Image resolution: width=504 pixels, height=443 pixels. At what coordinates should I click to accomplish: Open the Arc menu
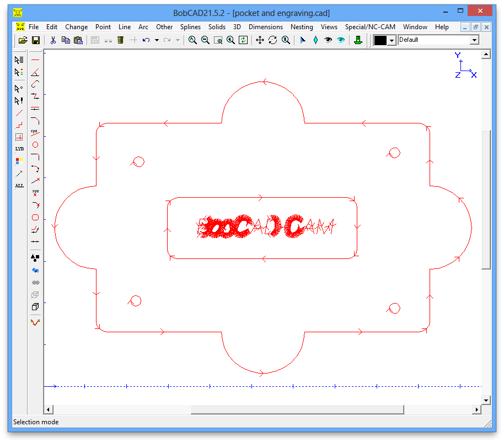143,27
